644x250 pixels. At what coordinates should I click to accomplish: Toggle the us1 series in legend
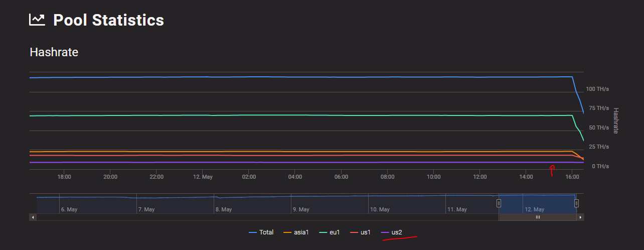point(360,232)
